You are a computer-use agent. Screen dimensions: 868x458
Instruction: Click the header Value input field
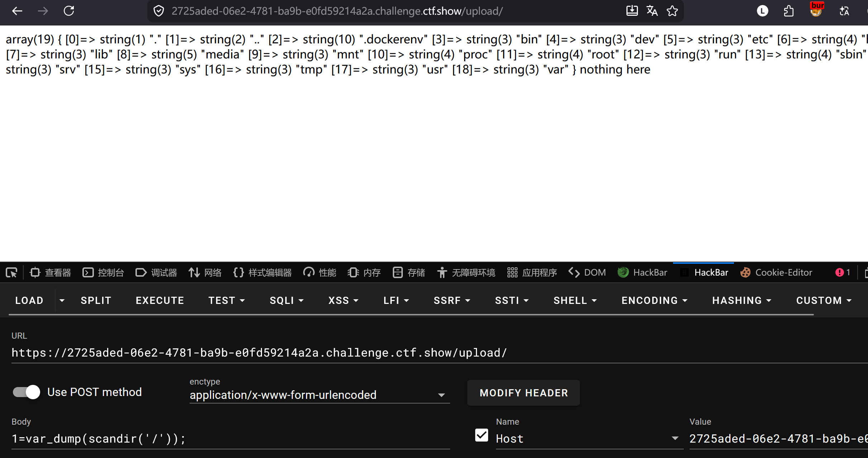778,439
